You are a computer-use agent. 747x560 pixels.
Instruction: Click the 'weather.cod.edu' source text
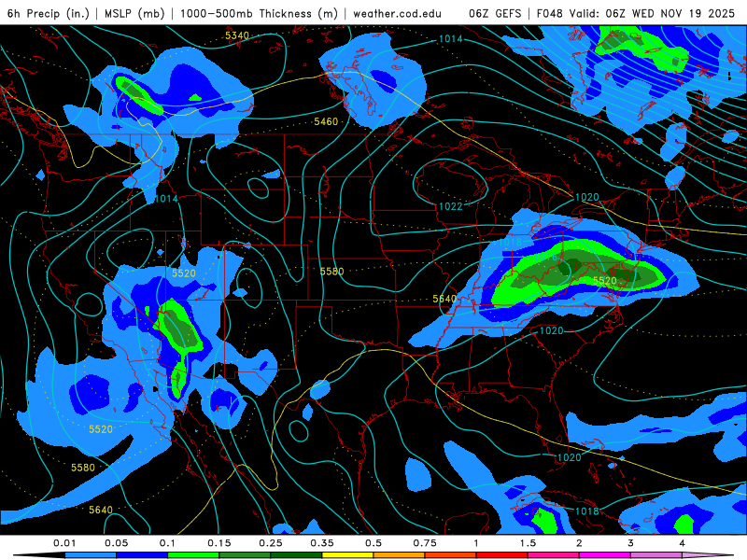397,13
